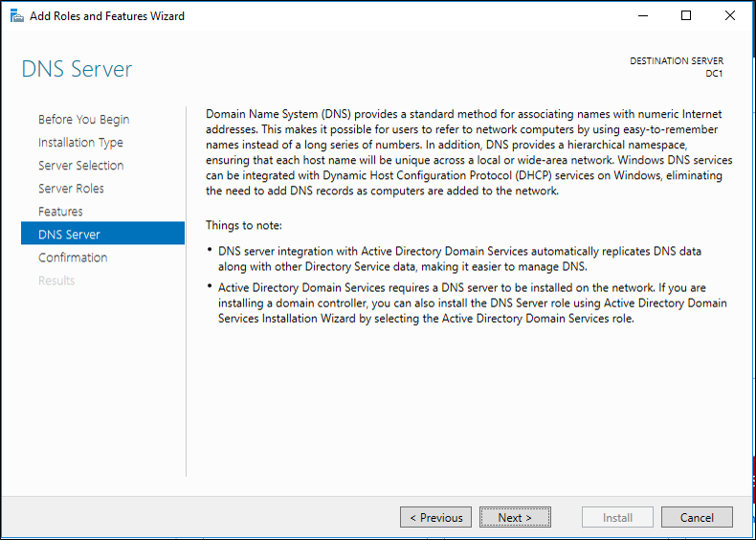
Task: Click the disabled Install button
Action: pos(617,517)
